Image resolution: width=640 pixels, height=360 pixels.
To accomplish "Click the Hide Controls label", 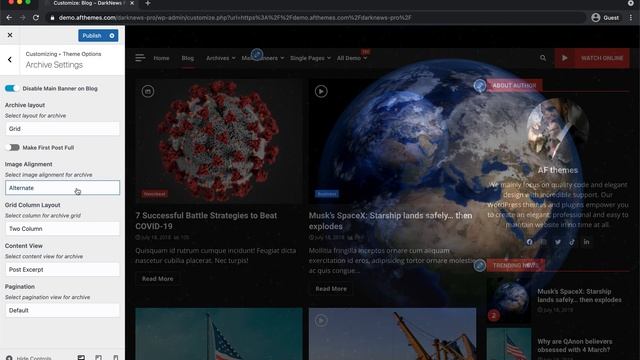I will 34,358.
